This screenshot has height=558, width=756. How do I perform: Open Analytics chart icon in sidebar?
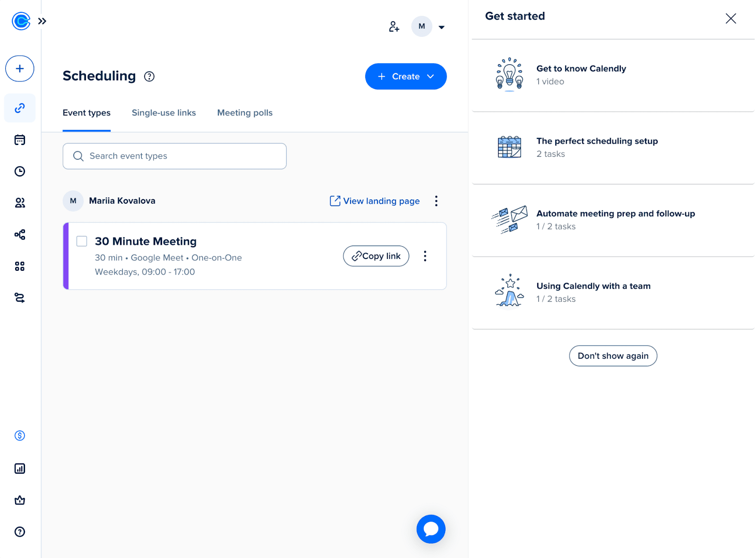click(x=20, y=469)
